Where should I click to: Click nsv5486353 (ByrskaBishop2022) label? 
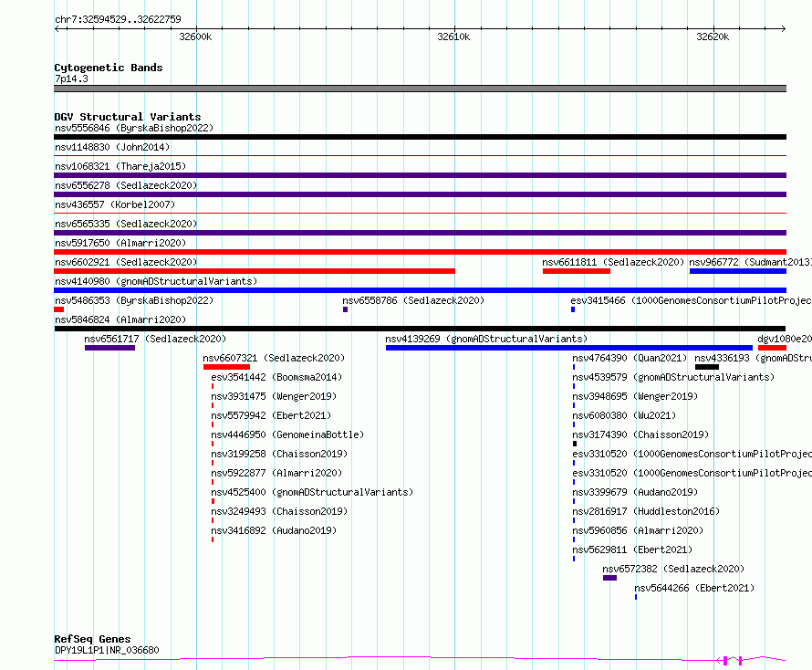(x=134, y=300)
